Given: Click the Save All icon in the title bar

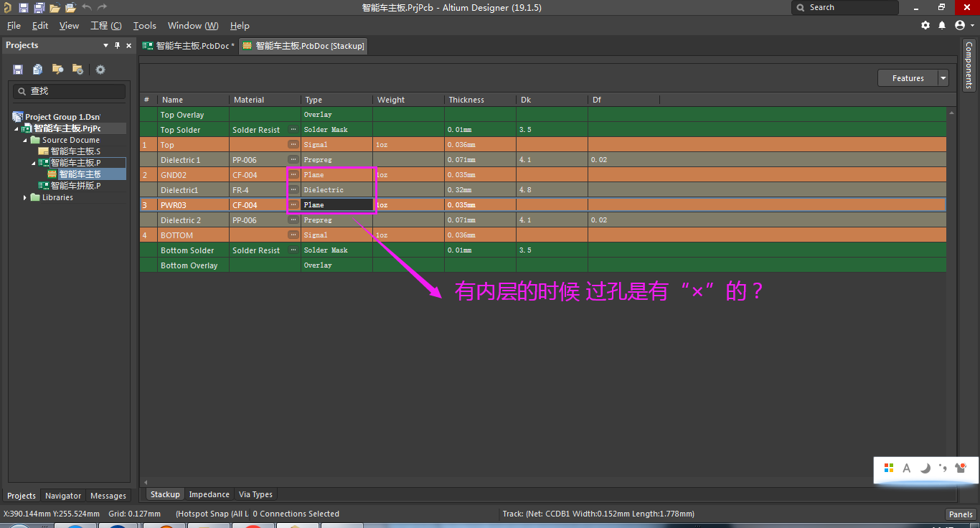Looking at the screenshot, I should point(39,8).
